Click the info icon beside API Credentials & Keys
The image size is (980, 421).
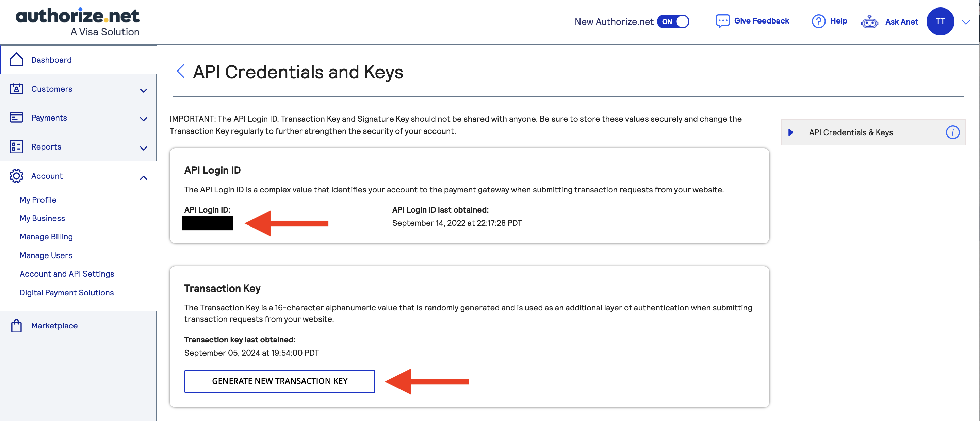point(953,132)
